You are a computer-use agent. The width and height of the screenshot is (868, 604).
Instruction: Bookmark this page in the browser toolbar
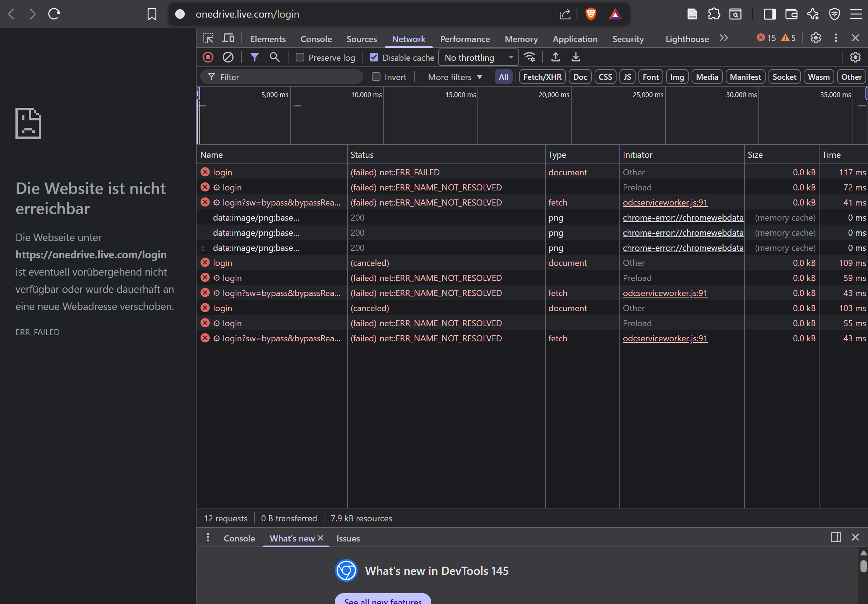(x=152, y=14)
